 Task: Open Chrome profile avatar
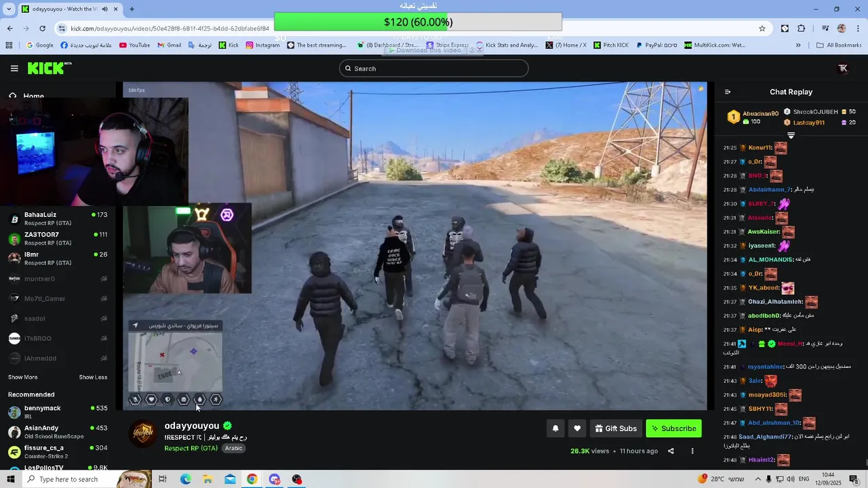pyautogui.click(x=842, y=28)
